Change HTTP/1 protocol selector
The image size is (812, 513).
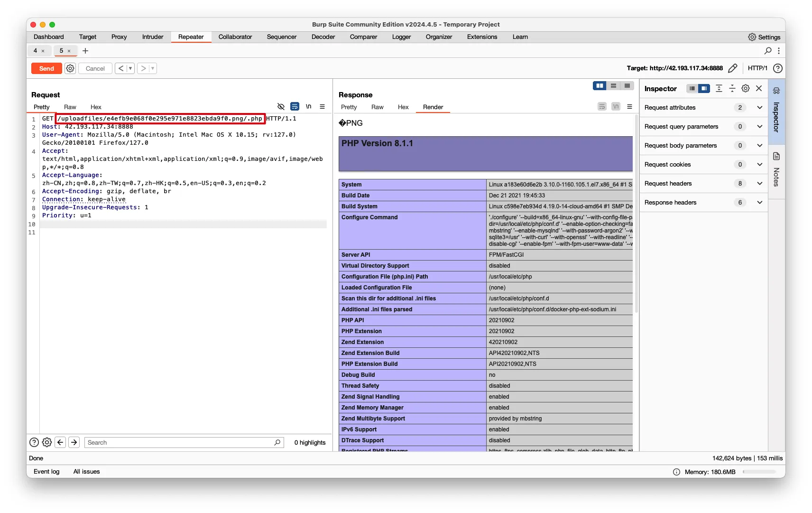point(757,68)
